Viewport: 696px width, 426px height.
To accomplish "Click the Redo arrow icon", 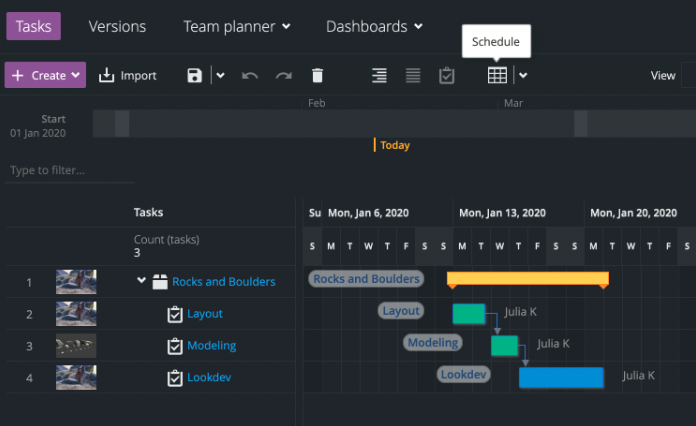I will (284, 76).
